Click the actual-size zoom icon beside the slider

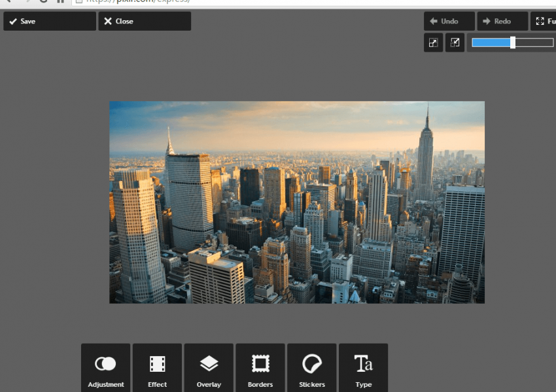tap(455, 43)
